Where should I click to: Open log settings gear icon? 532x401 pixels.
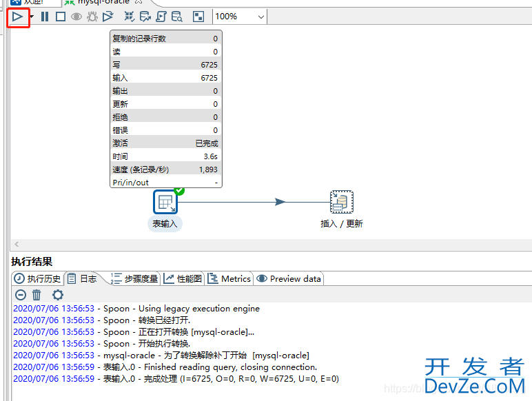click(x=58, y=295)
